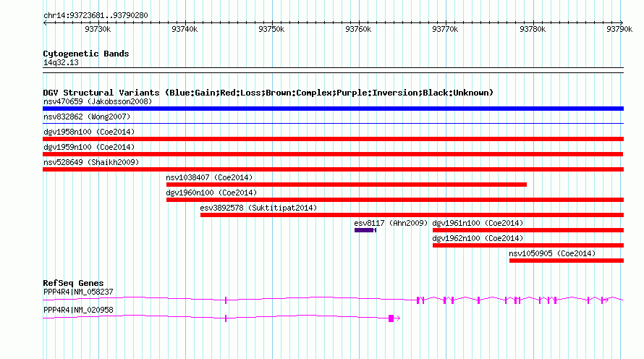The width and height of the screenshot is (644, 359).
Task: Click the 93730k ruler tick label
Action: tap(98, 30)
